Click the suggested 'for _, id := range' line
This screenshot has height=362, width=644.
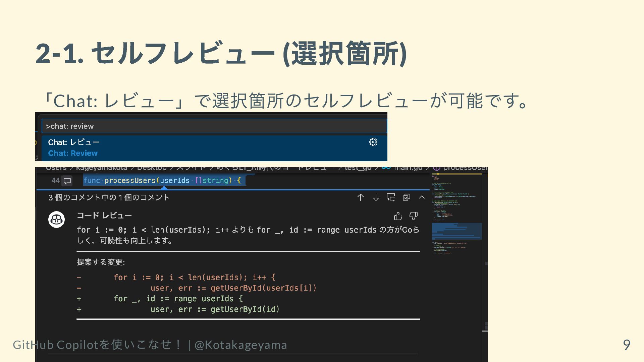click(x=178, y=299)
